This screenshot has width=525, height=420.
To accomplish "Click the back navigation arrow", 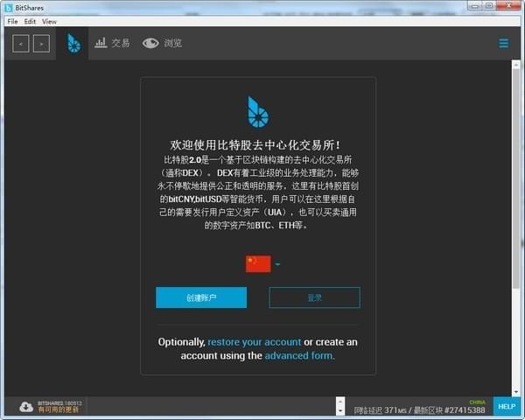I will point(21,43).
